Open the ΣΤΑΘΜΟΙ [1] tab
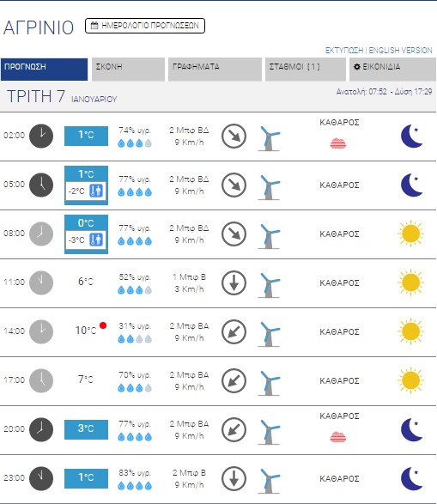The height and width of the screenshot is (504, 437). click(x=306, y=69)
